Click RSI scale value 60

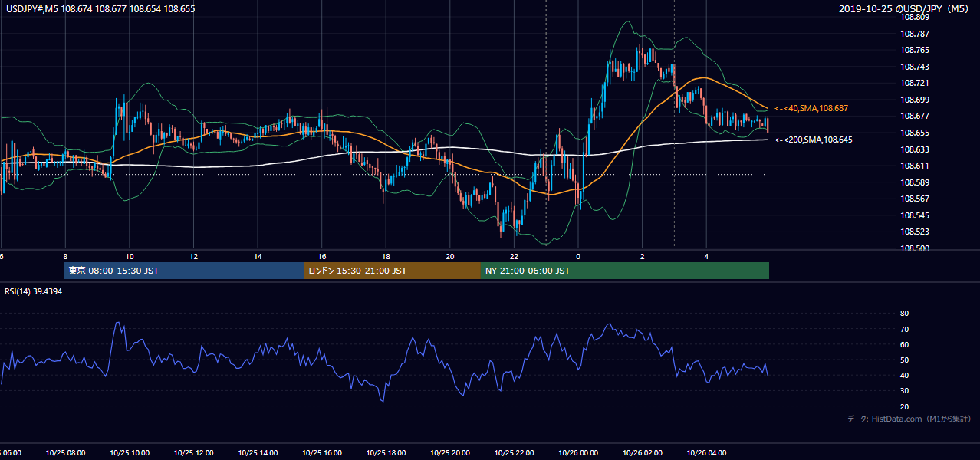coord(904,344)
